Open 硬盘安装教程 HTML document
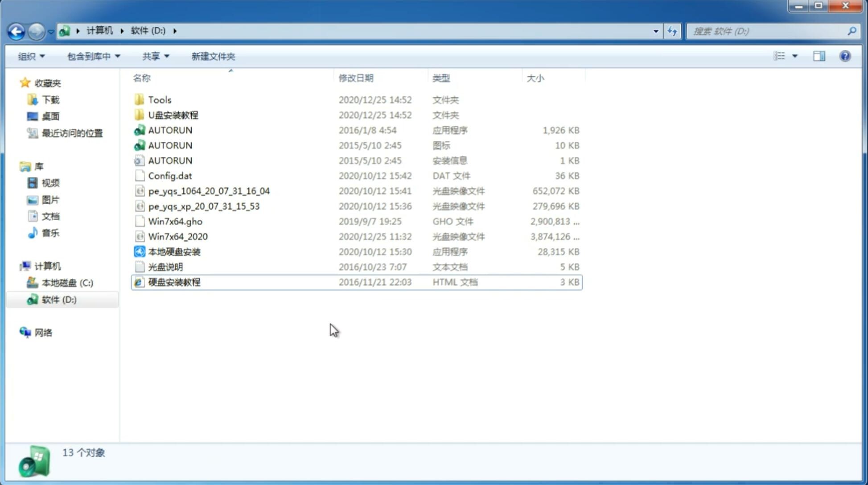 pyautogui.click(x=173, y=282)
